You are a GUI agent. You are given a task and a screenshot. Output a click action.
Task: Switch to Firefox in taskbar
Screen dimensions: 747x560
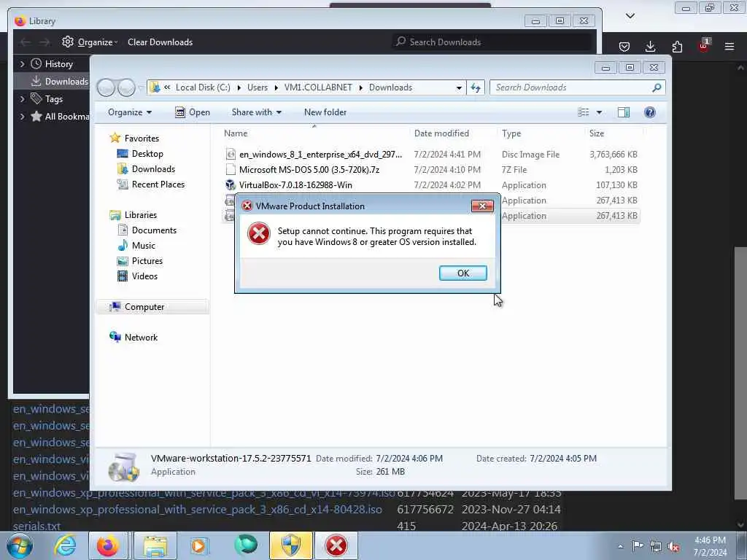(x=108, y=545)
